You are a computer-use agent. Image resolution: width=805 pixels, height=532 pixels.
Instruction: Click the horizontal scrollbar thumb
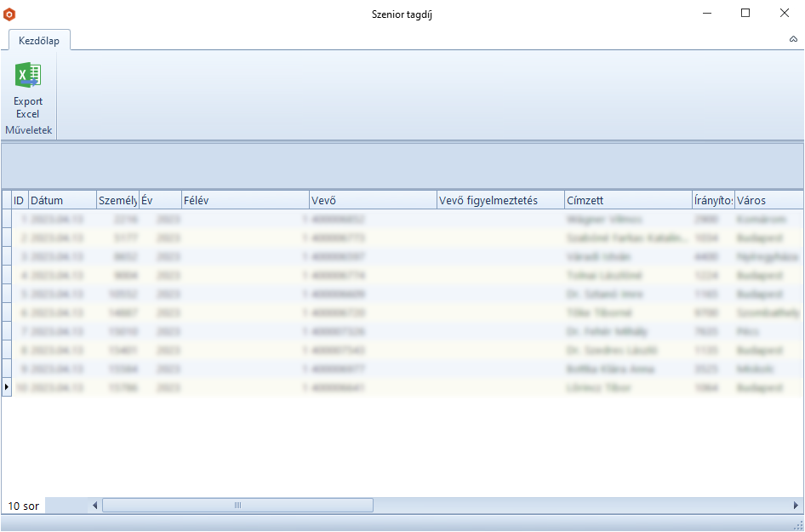tap(237, 506)
